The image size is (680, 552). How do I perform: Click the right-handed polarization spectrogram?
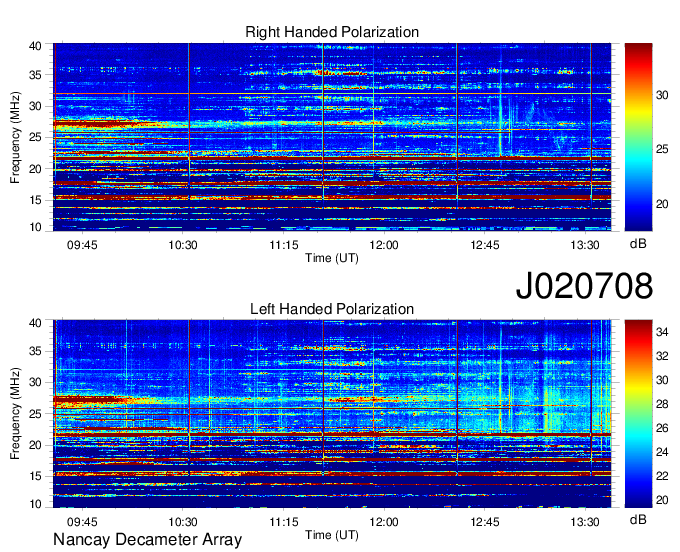pos(332,137)
